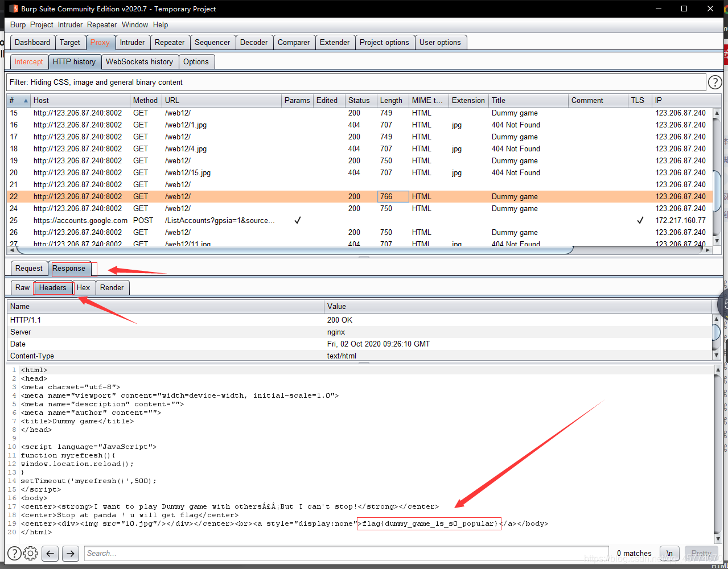This screenshot has height=569, width=728.
Task: Select history row 16 /web12/1.jpg
Action: point(359,125)
